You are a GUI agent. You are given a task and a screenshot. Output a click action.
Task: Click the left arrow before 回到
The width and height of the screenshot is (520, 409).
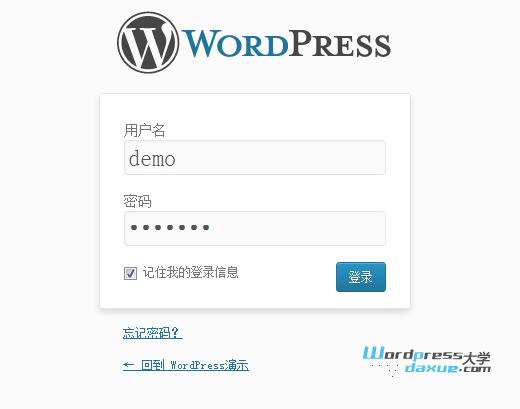click(128, 365)
